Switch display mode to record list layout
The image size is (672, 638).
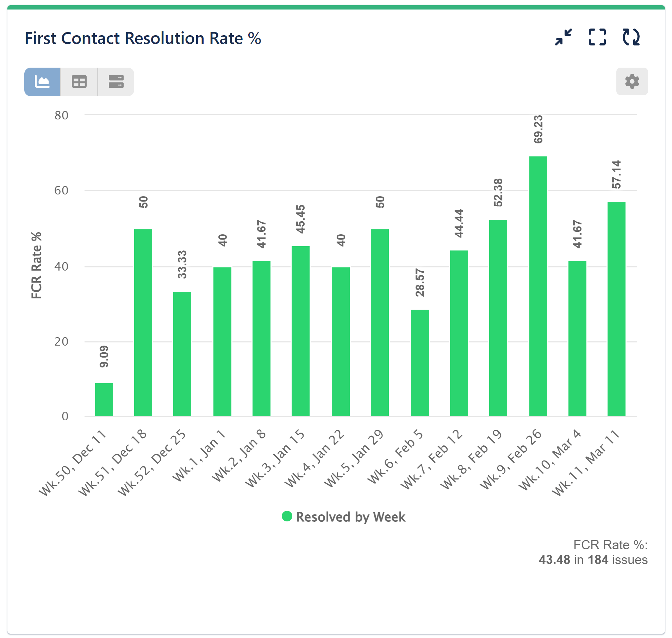point(116,82)
